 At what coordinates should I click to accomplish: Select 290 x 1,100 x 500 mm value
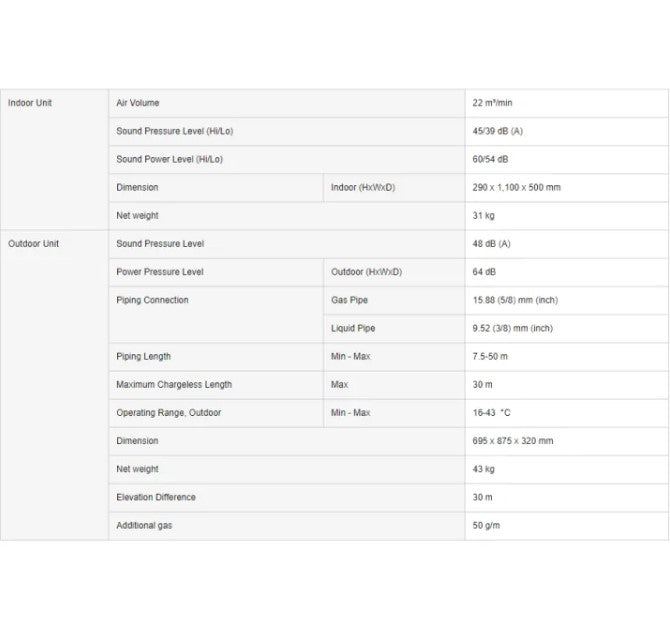(x=517, y=188)
